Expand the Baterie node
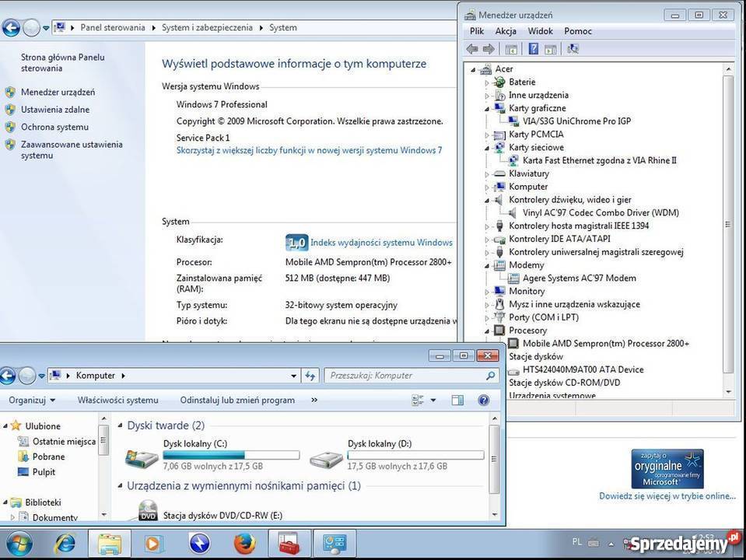The image size is (746, 560). (487, 82)
